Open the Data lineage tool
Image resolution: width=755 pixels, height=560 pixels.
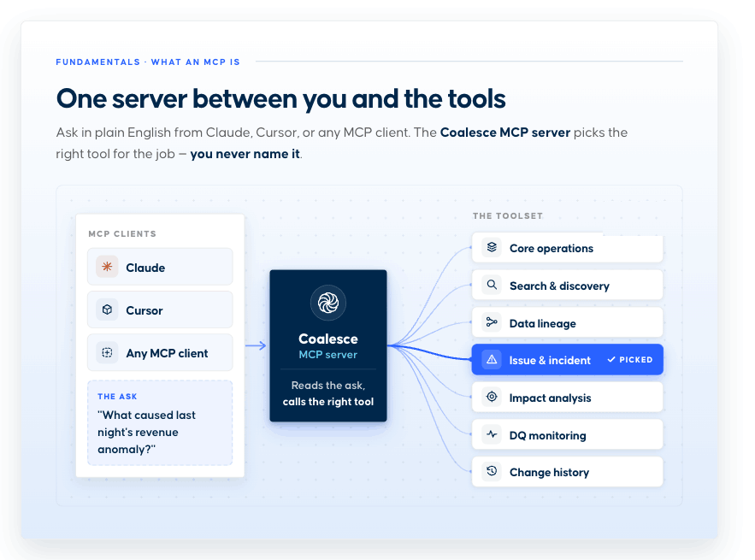pos(567,322)
